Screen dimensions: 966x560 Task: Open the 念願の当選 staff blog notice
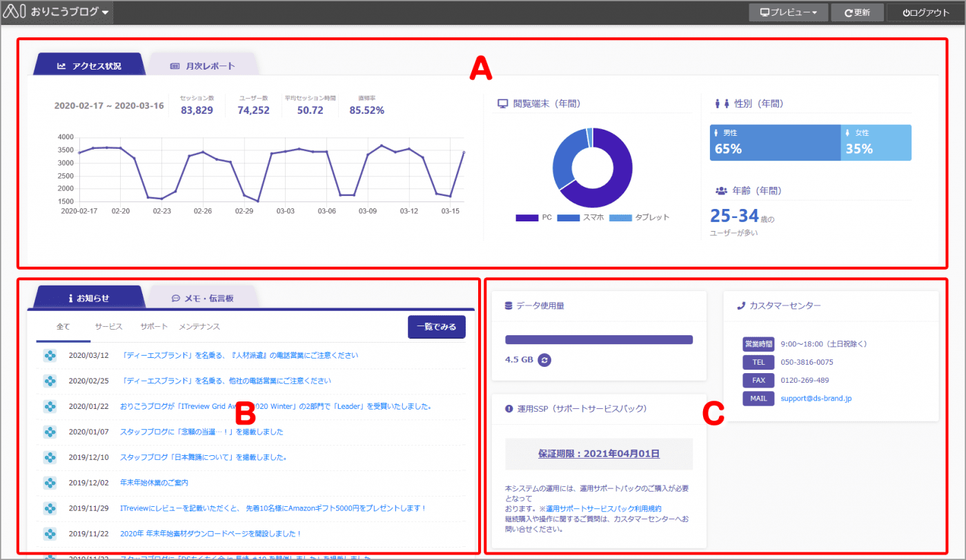(201, 432)
